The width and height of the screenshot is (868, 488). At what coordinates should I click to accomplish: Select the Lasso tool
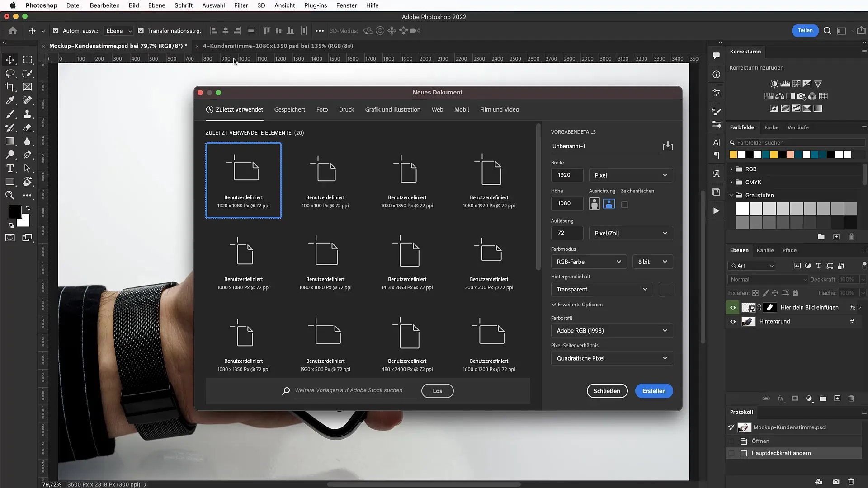pyautogui.click(x=10, y=73)
